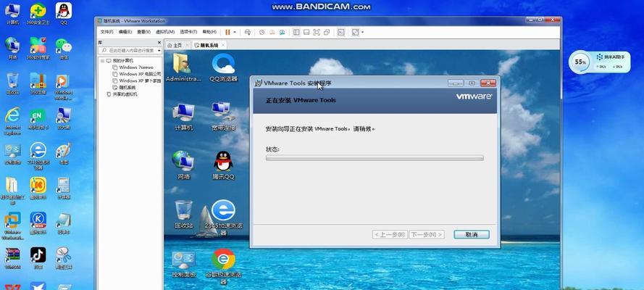Click the Internet Explorer host desktop icon
The image size is (644, 290).
click(13, 121)
